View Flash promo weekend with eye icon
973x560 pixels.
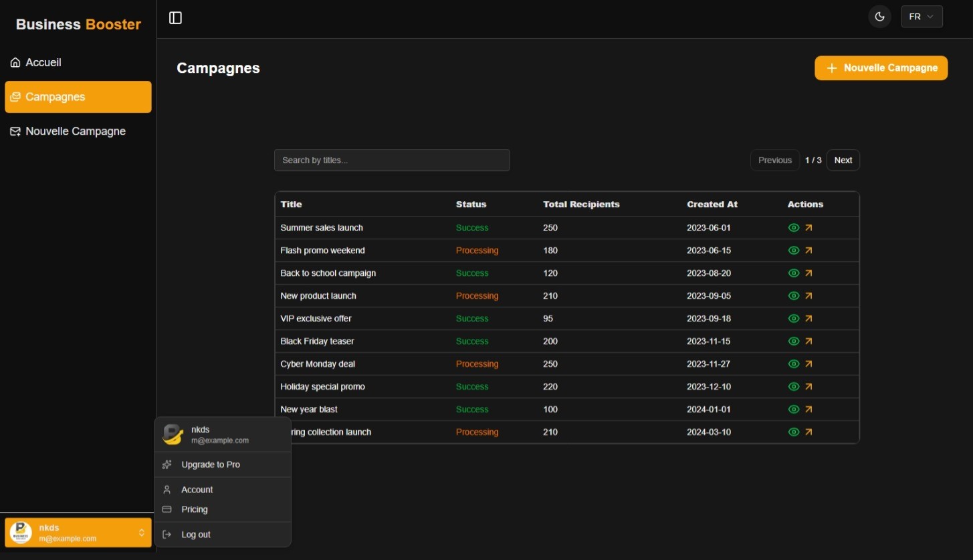coord(794,251)
